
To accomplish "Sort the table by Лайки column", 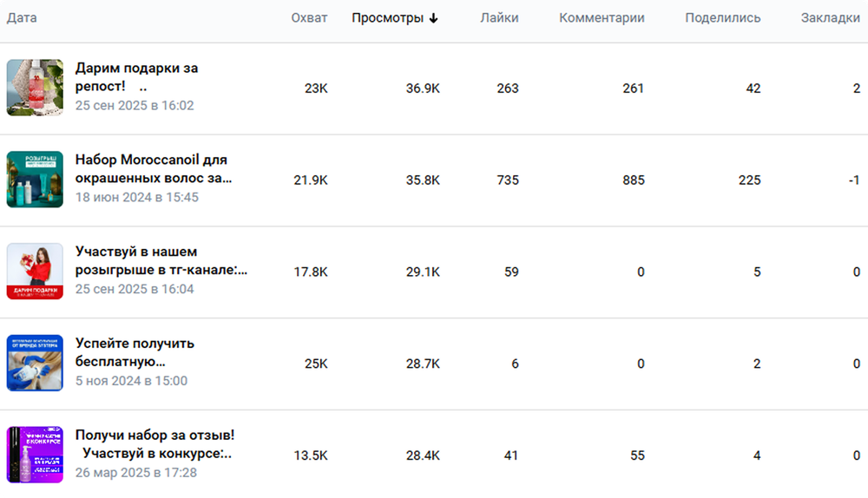I will (x=499, y=17).
